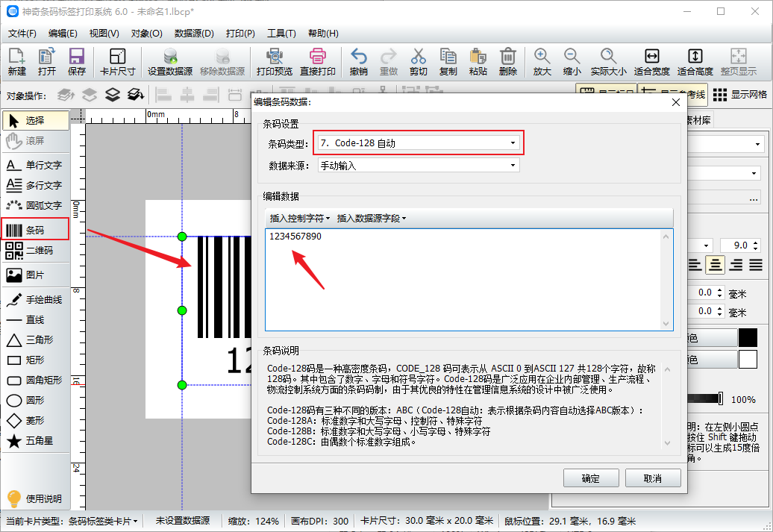Choose the 图片 image tool
The image size is (773, 532).
click(35, 275)
